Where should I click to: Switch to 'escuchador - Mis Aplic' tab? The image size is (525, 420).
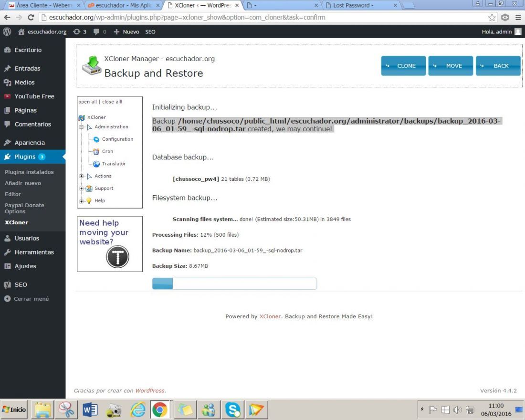tap(123, 5)
